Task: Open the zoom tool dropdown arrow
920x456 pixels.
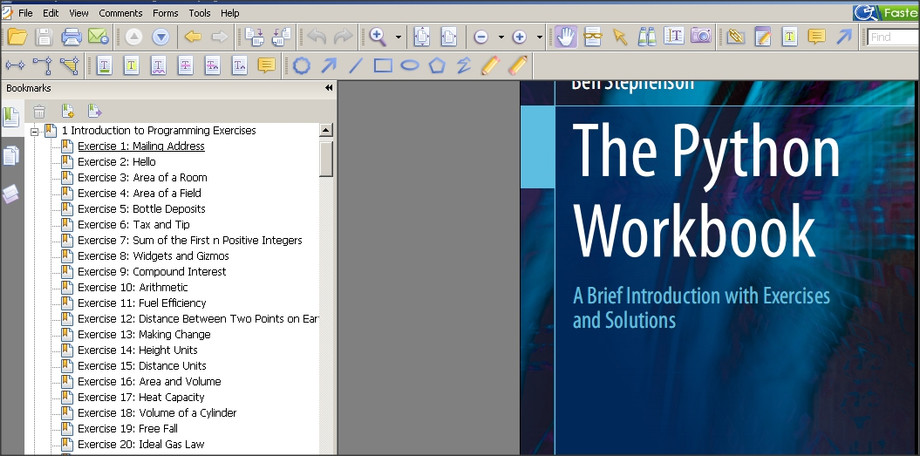Action: pos(398,37)
